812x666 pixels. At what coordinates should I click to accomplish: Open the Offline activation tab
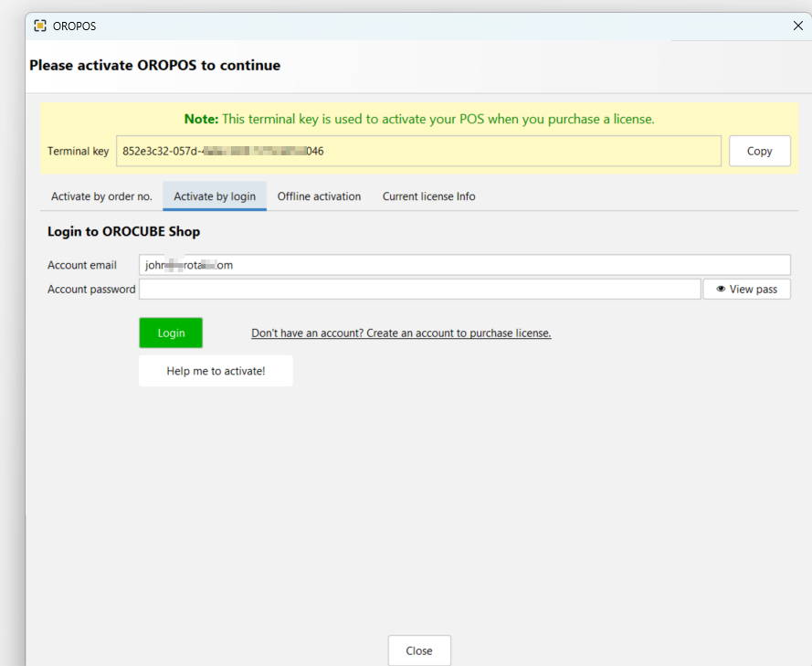(319, 196)
